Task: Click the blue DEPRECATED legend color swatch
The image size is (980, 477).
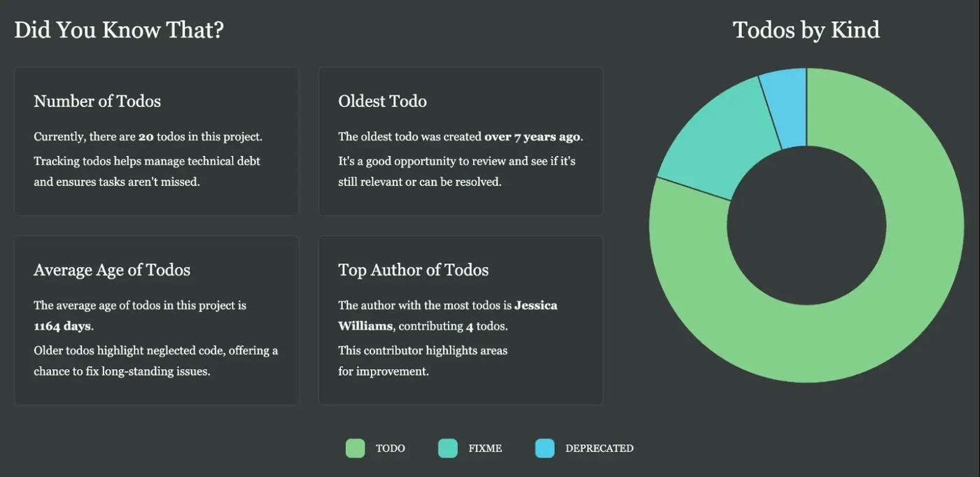Action: click(545, 448)
